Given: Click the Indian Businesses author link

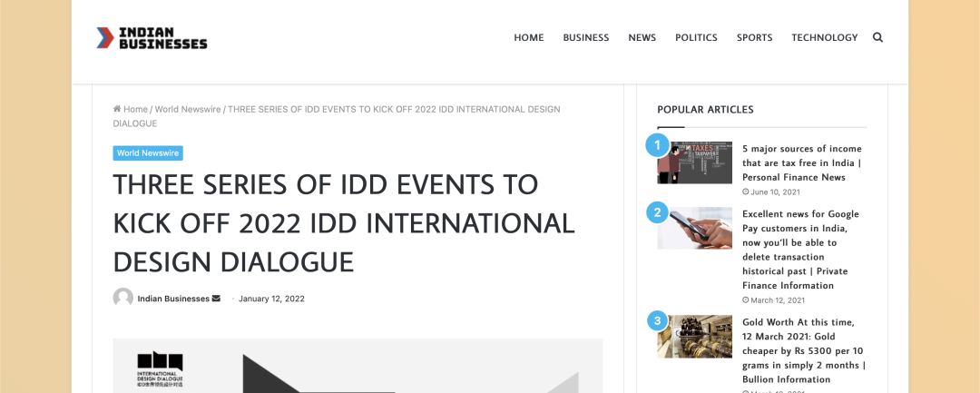Looking at the screenshot, I should pos(173,299).
